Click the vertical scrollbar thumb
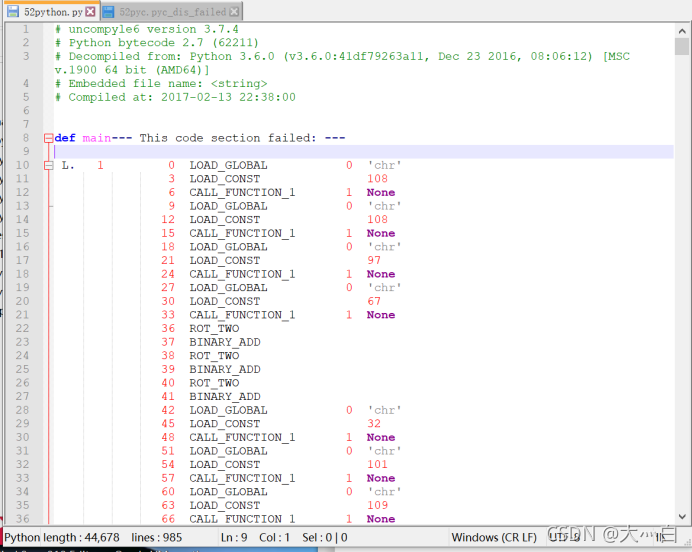The image size is (692, 552). (682, 46)
